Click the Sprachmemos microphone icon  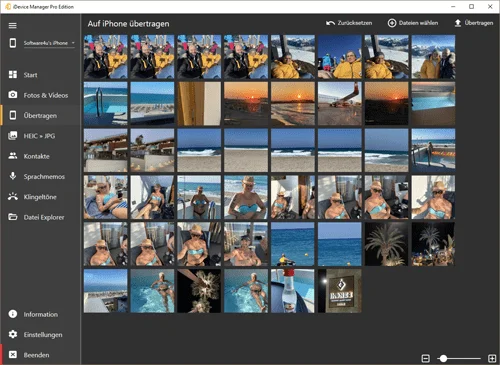click(x=13, y=176)
